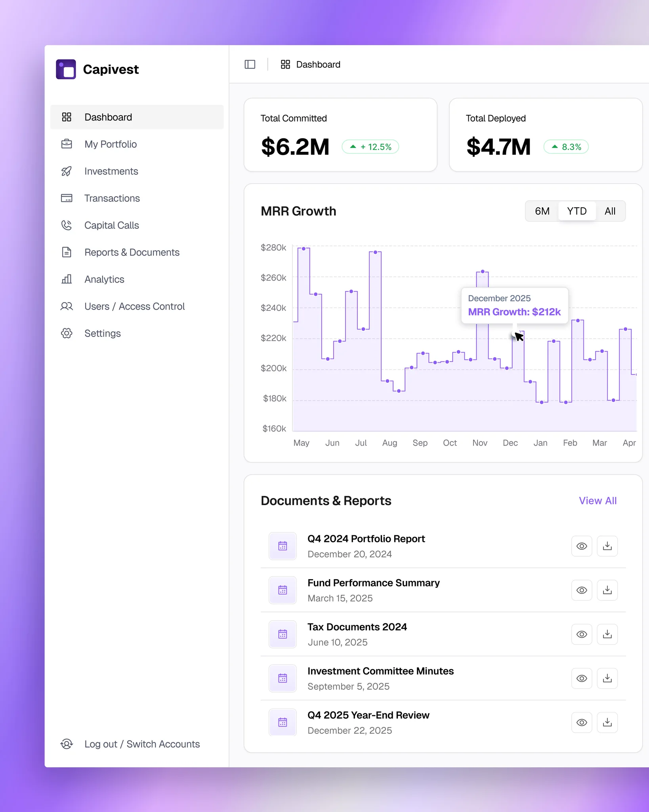
Task: Download the Q4 2024 Portfolio Report
Action: pyautogui.click(x=607, y=546)
